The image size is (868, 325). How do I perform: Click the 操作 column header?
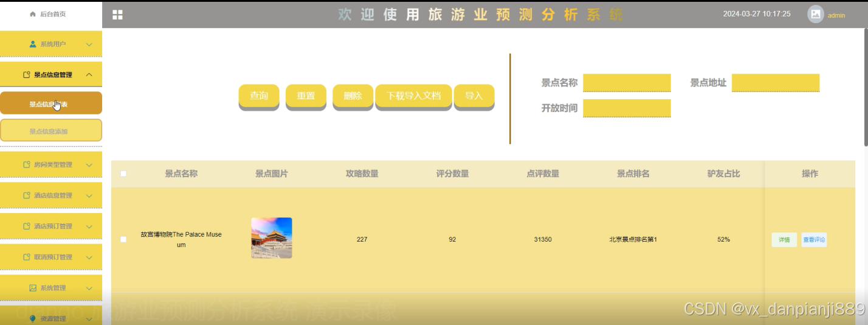[x=810, y=173]
